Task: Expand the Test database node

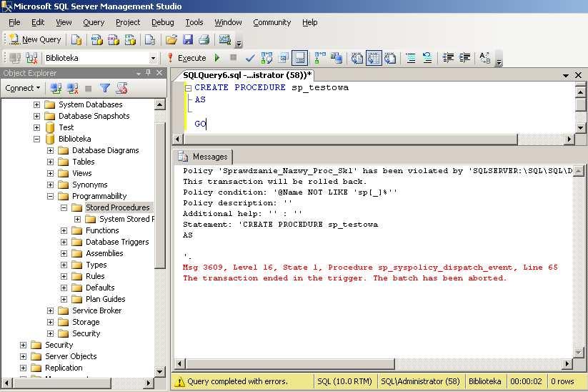Action: (x=36, y=127)
